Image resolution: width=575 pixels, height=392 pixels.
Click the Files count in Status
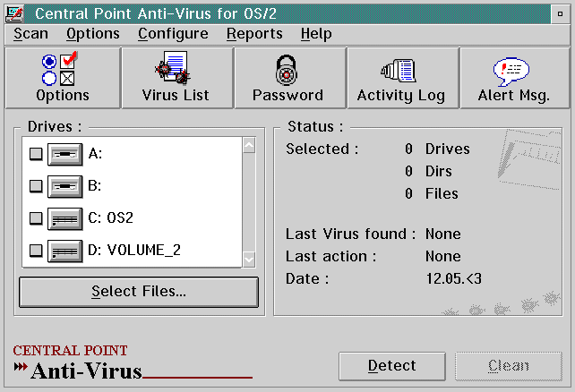[408, 194]
